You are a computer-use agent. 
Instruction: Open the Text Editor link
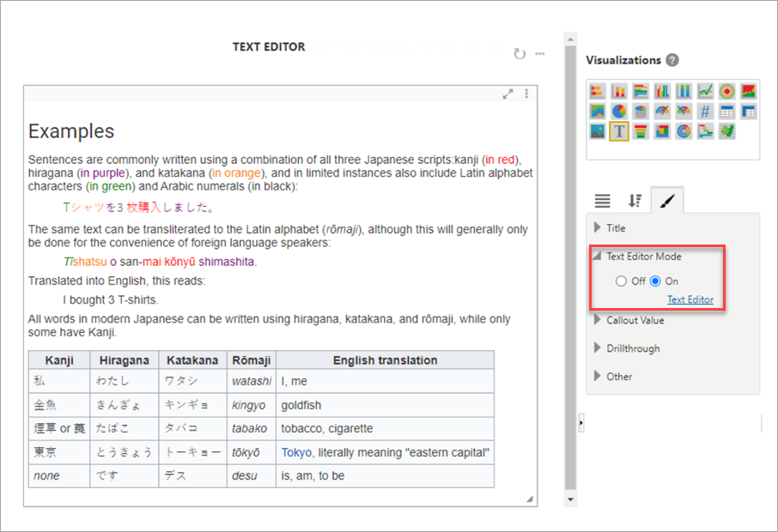coord(690,299)
